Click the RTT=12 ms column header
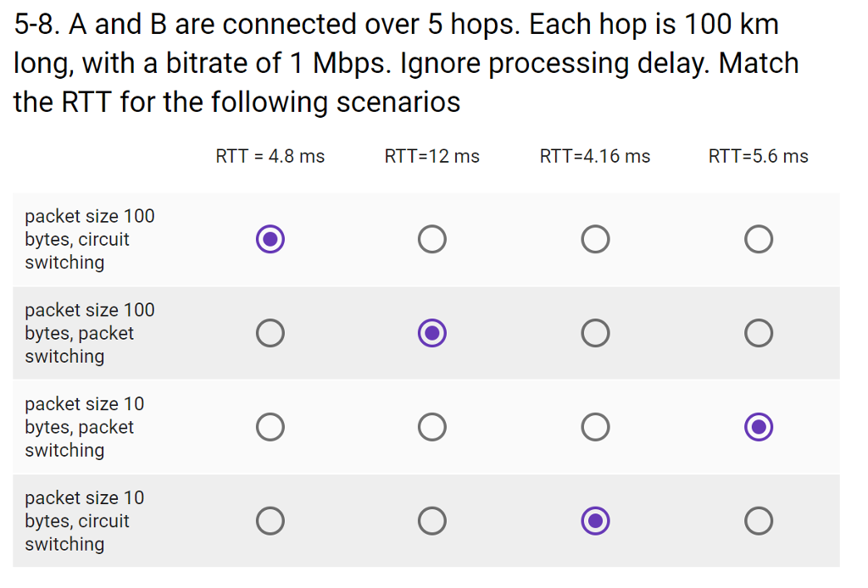 432,156
